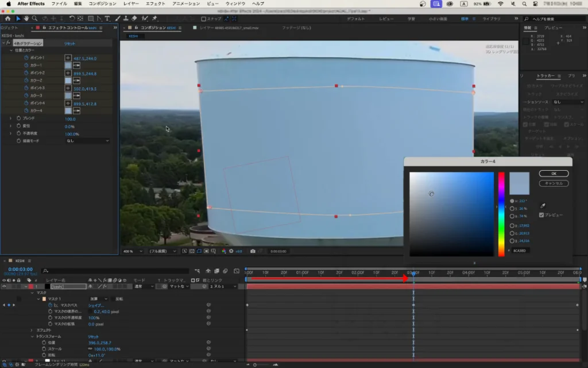Uncheck the プレビュー checkbox in color dialog
The width and height of the screenshot is (588, 368).
[541, 215]
